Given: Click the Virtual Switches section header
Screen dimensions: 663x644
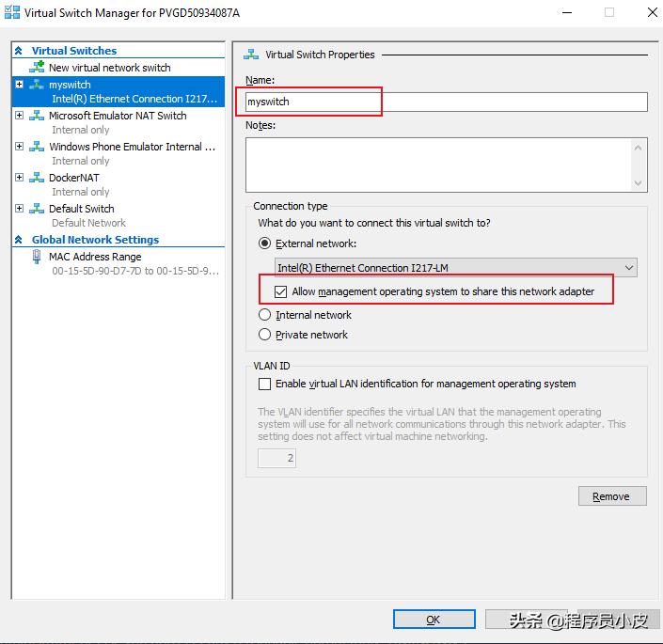Looking at the screenshot, I should (74, 51).
